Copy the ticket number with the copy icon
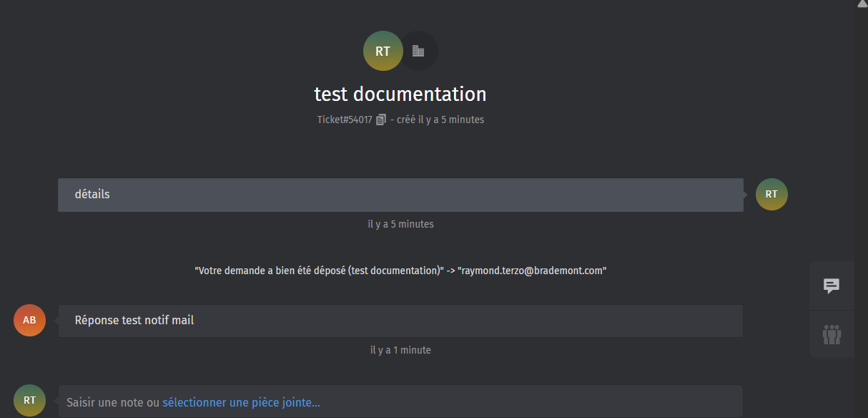The width and height of the screenshot is (868, 418). click(x=381, y=120)
